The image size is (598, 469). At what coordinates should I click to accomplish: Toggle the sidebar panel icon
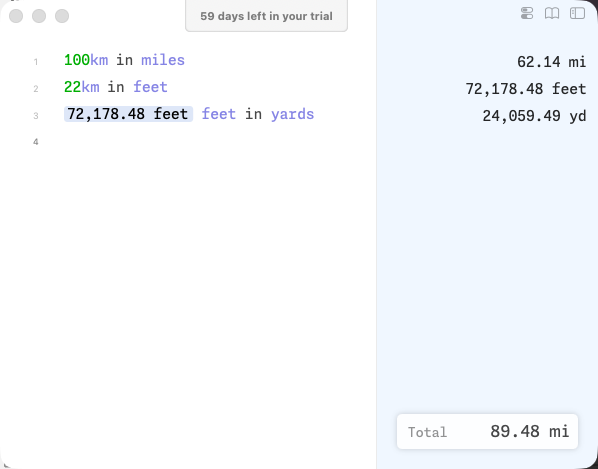pos(577,13)
